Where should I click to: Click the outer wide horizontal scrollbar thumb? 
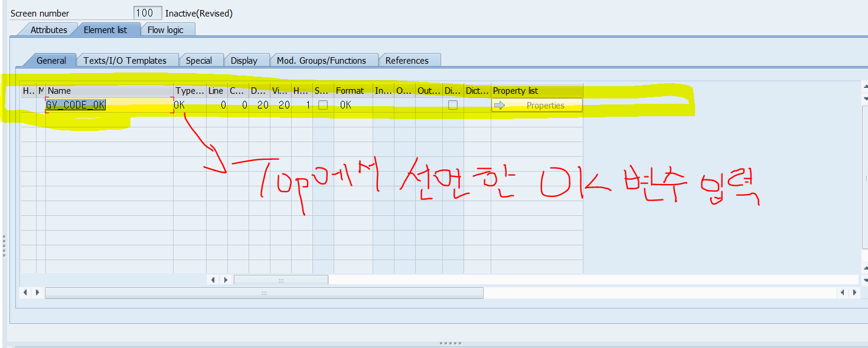click(x=264, y=293)
